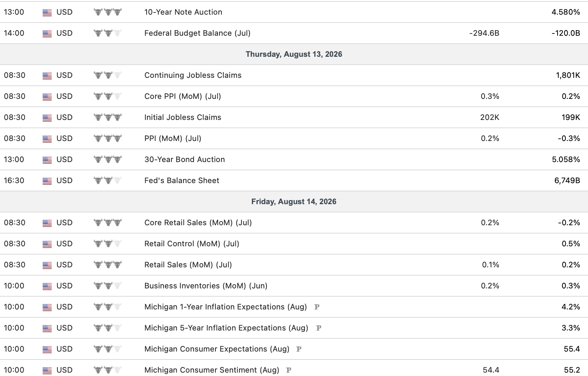
Task: Open Business Inventories (MoM) (Jun) event
Action: (206, 286)
